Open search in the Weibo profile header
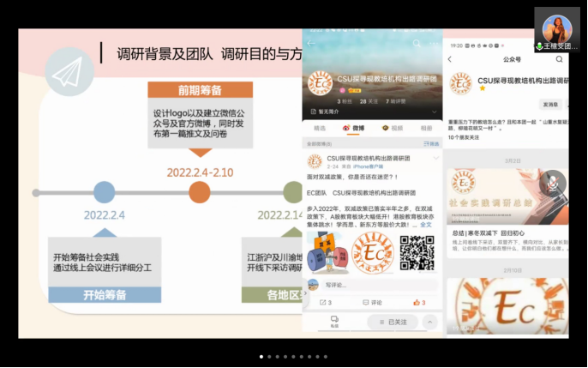The image size is (588, 368). pos(417,43)
